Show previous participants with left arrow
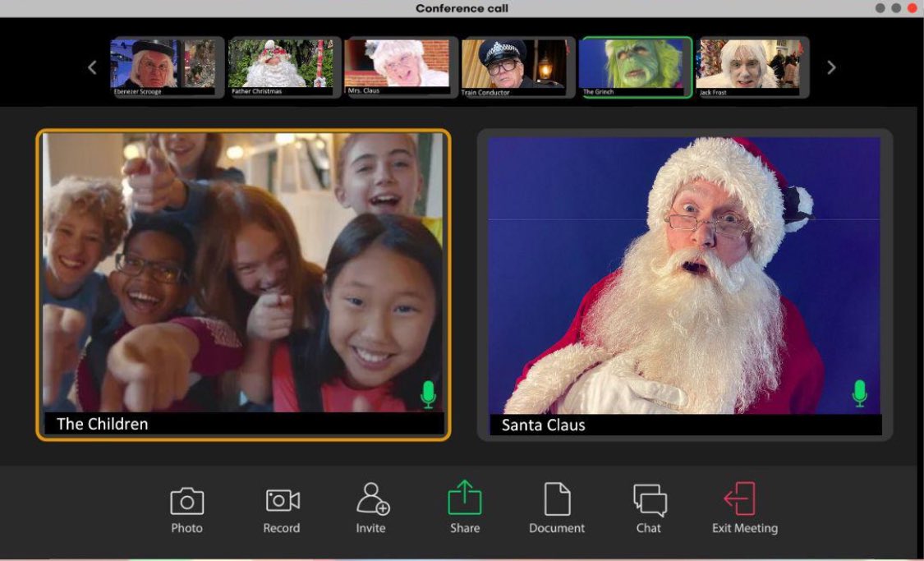 [92, 67]
